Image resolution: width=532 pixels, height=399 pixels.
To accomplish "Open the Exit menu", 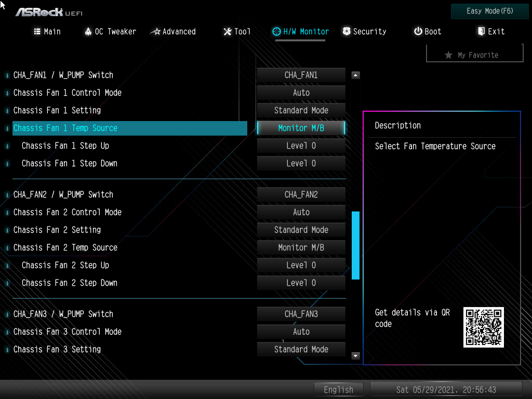I will [490, 31].
